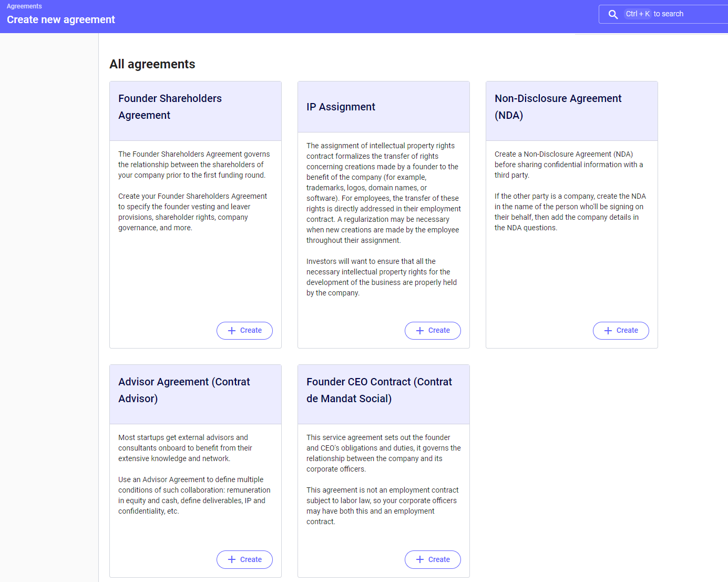The image size is (728, 582).
Task: Select the IP Assignment card heading
Action: pos(341,107)
